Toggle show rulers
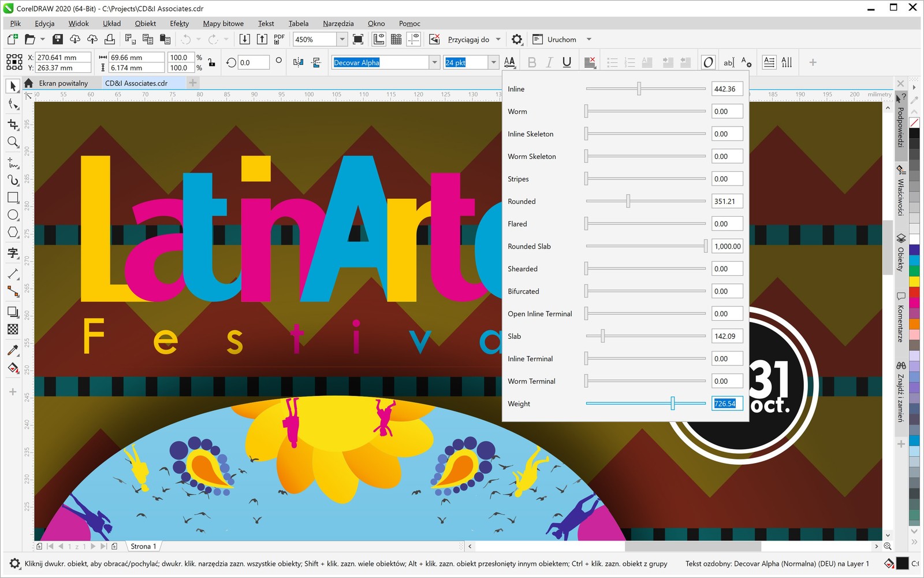Image resolution: width=924 pixels, height=578 pixels. click(379, 39)
